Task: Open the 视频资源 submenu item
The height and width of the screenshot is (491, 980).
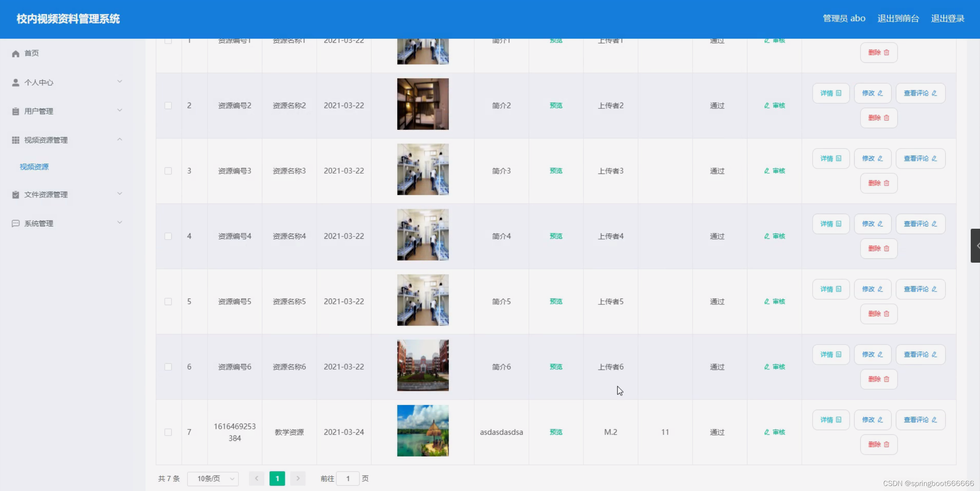Action: pos(34,167)
